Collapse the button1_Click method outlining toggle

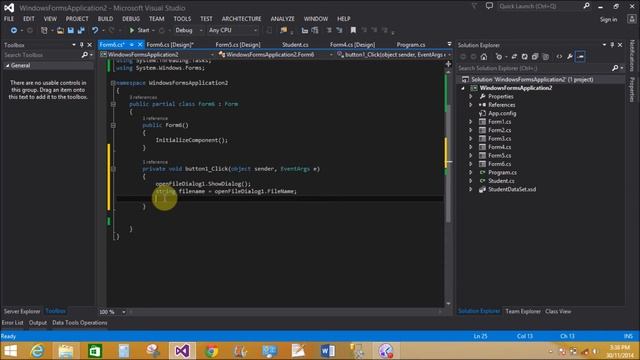point(113,169)
